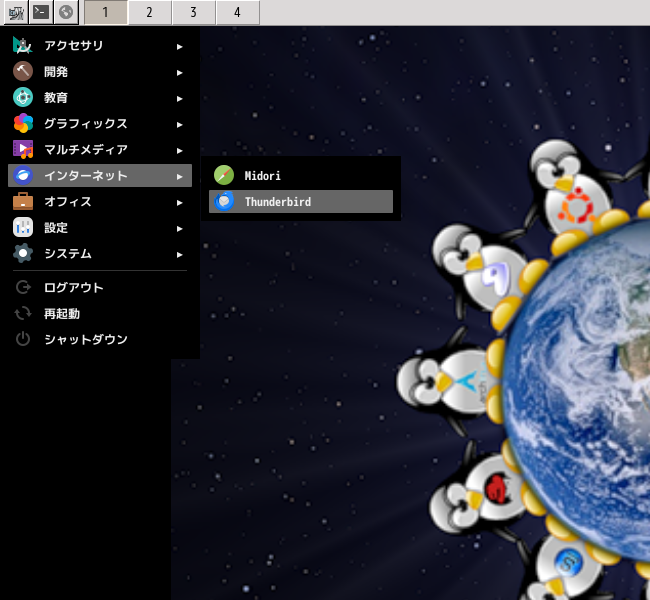Viewport: 650px width, 600px height.
Task: Open the main menu launcher in the panel
Action: [16, 12]
